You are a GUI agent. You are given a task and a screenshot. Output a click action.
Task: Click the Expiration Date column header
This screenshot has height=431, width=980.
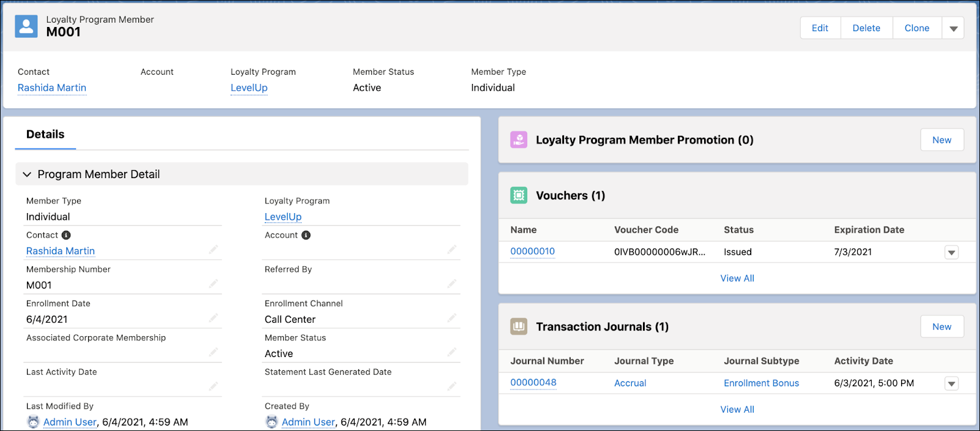(869, 230)
